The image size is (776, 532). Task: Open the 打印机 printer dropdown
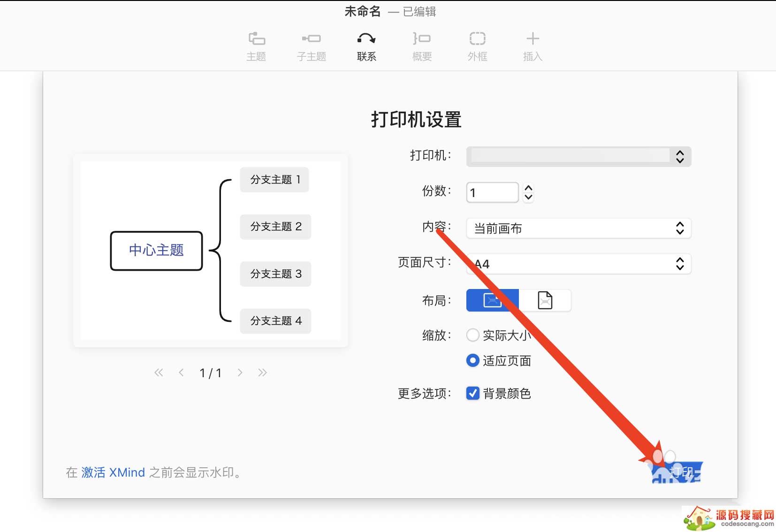(x=578, y=157)
